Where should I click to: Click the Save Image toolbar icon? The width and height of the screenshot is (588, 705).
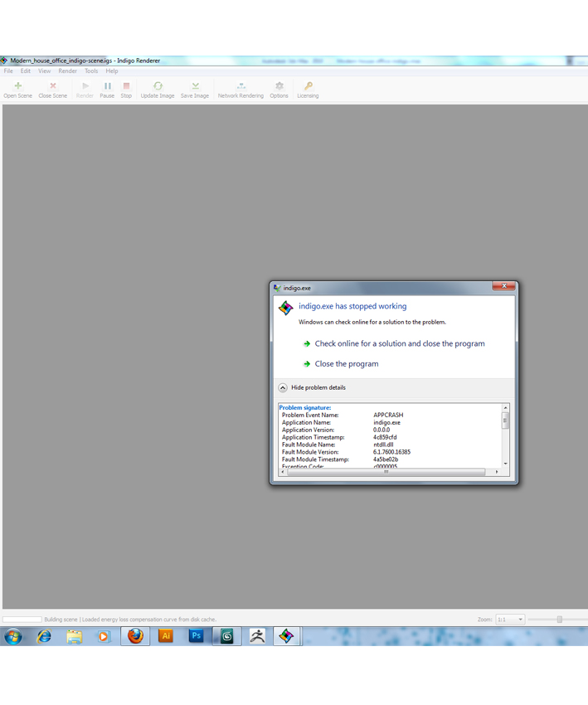click(195, 86)
